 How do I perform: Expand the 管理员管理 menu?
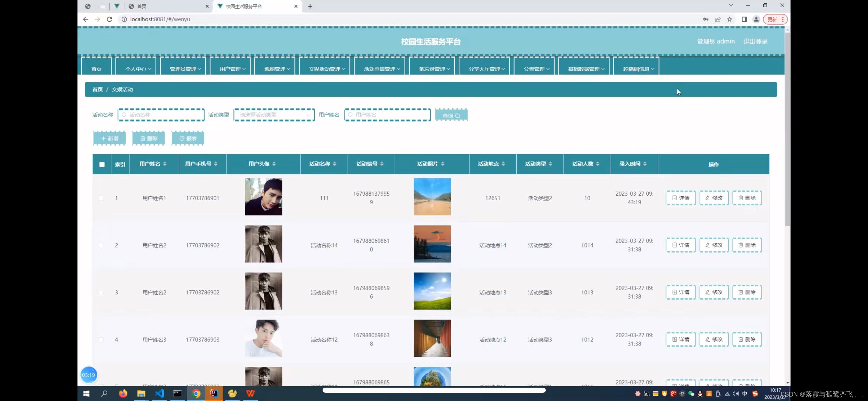[183, 66]
